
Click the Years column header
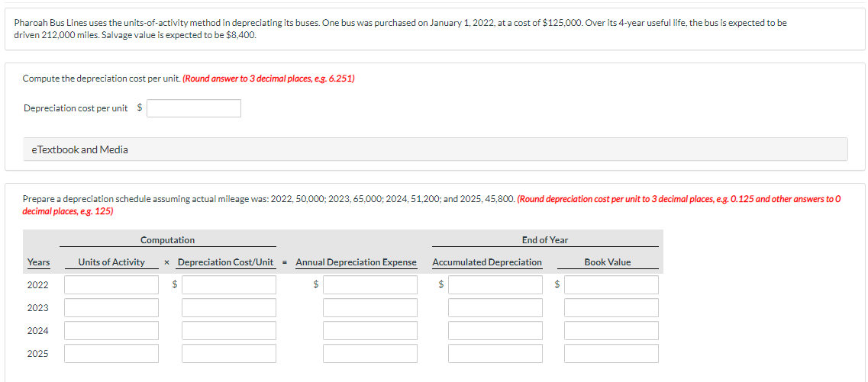(38, 262)
